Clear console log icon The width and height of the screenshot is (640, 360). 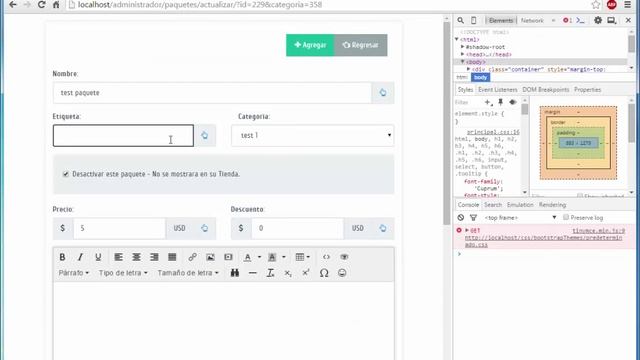460,218
